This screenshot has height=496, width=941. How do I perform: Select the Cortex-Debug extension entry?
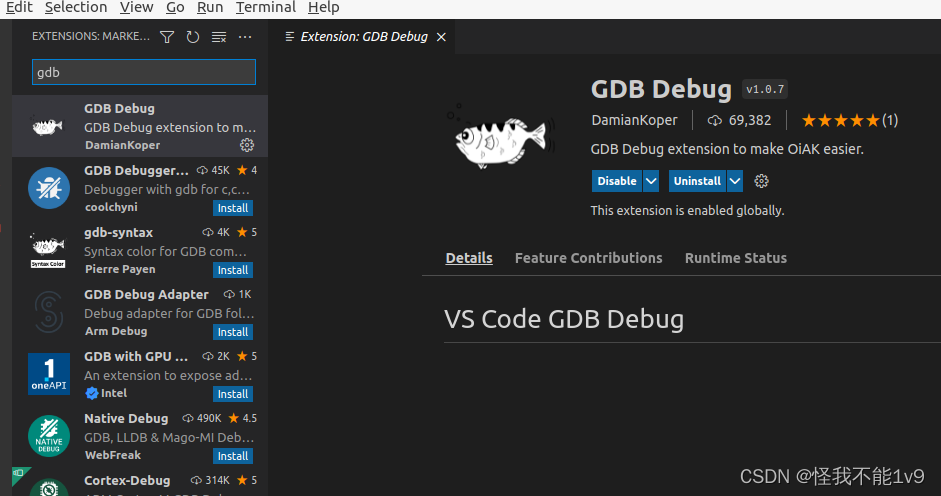coord(140,482)
